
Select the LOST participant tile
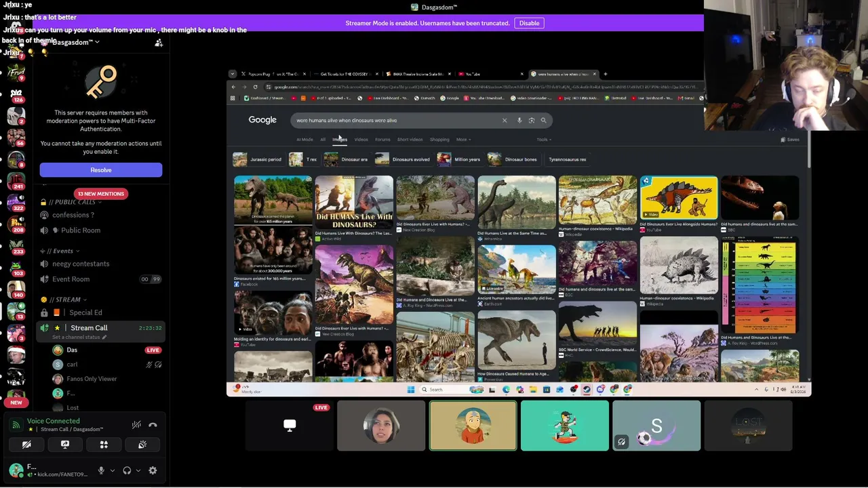tap(748, 426)
